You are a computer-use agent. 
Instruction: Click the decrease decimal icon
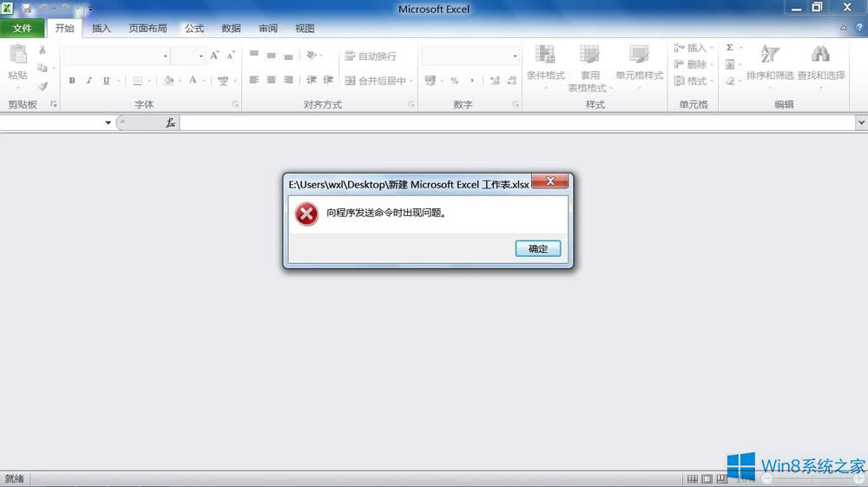point(511,81)
